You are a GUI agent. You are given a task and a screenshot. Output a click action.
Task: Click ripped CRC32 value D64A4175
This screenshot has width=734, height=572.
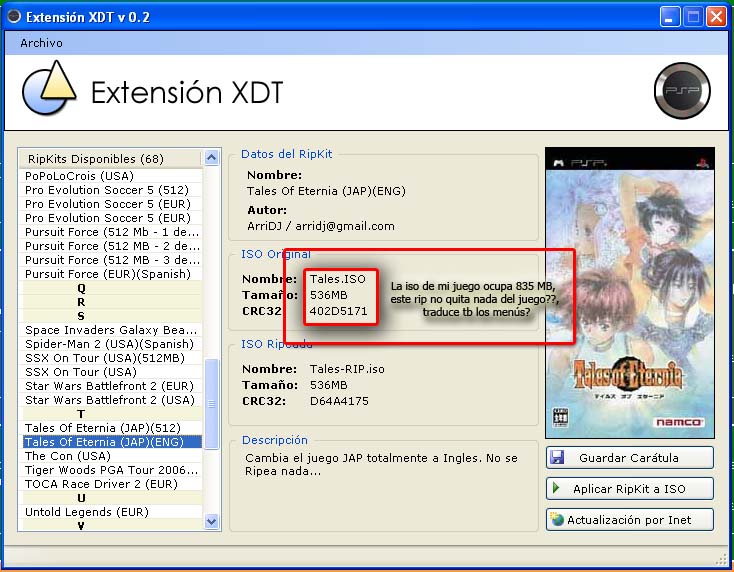[x=339, y=401]
